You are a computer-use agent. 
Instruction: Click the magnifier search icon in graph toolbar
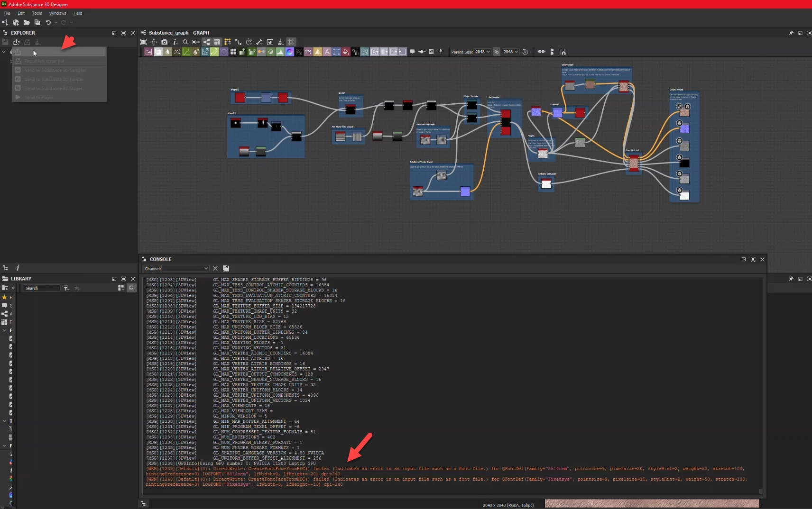tap(185, 42)
